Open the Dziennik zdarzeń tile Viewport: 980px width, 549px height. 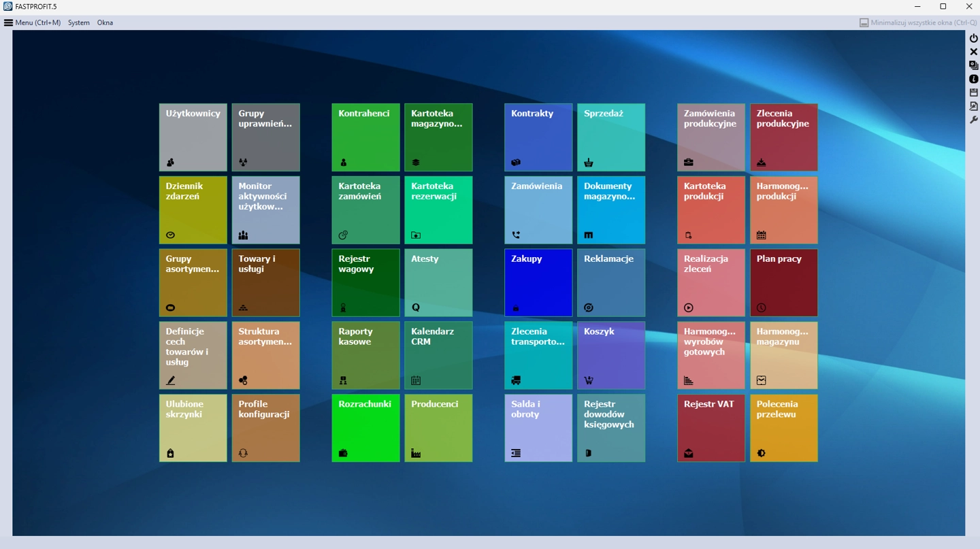click(193, 210)
